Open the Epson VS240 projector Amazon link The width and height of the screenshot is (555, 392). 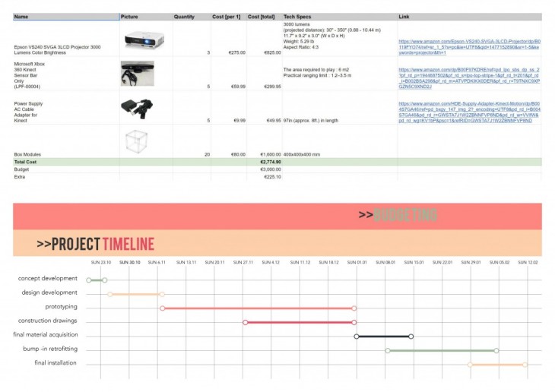[469, 47]
